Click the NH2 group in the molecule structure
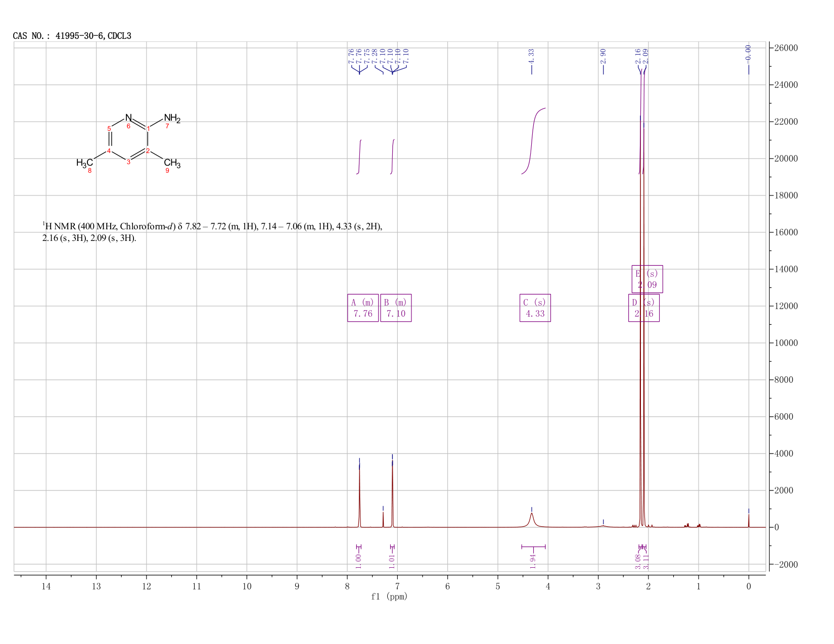Screen dimensions: 834x644 coord(172,119)
